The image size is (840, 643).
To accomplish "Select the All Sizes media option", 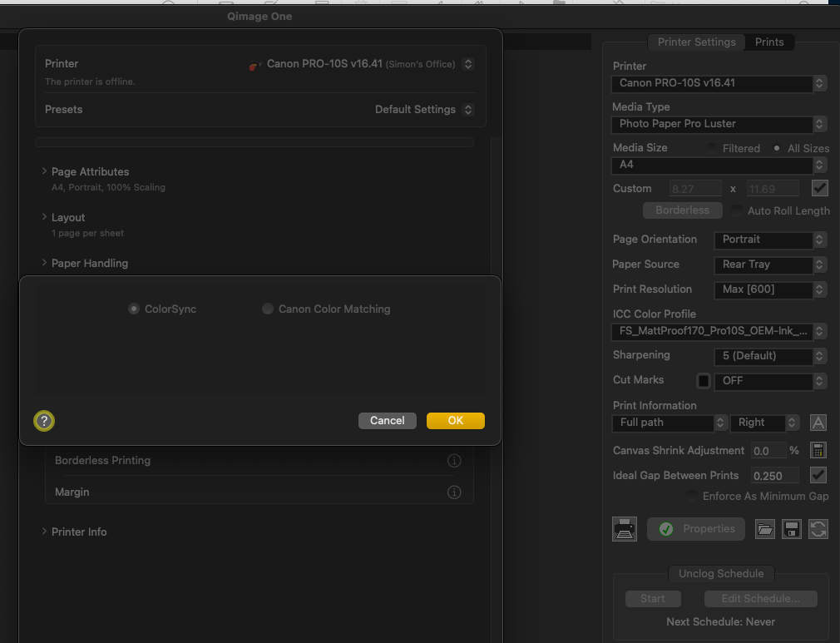I will pyautogui.click(x=777, y=148).
